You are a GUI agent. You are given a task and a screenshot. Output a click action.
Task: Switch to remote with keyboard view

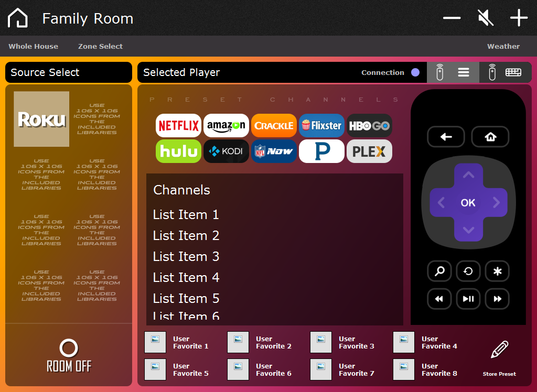coord(506,72)
